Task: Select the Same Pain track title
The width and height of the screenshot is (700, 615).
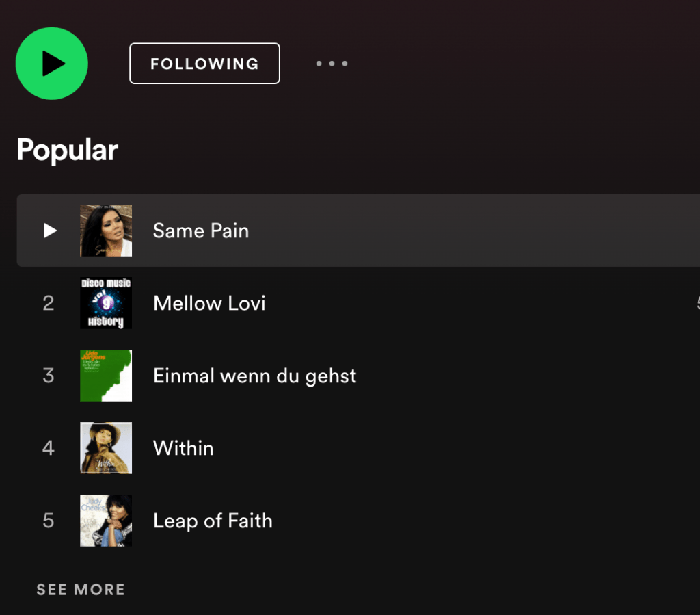Action: 201,231
